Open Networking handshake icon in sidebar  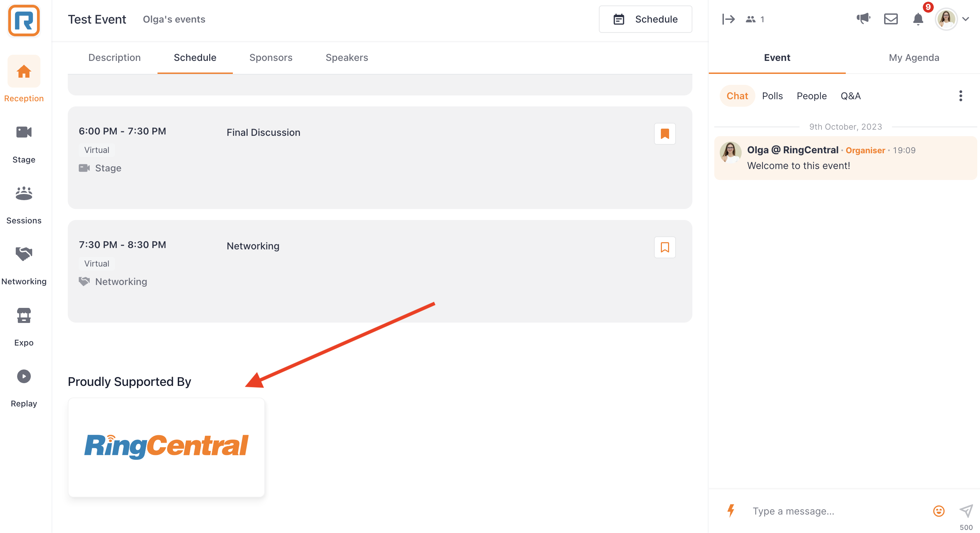24,254
